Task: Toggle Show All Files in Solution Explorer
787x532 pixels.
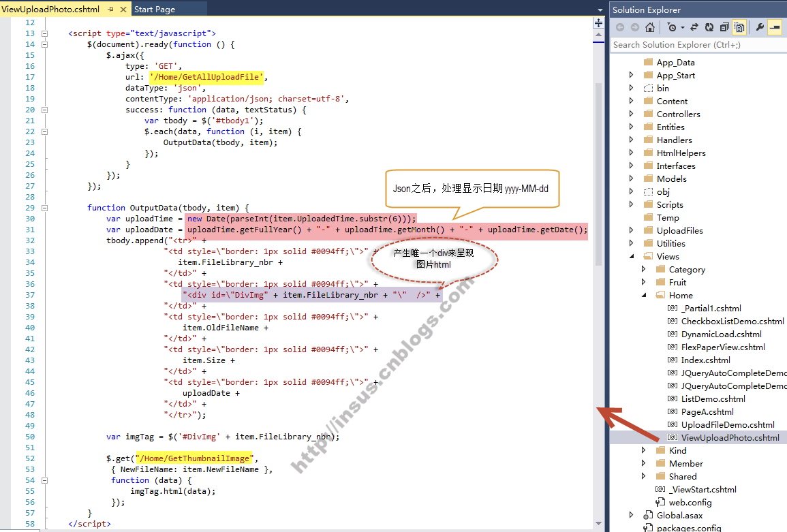Action: (739, 28)
